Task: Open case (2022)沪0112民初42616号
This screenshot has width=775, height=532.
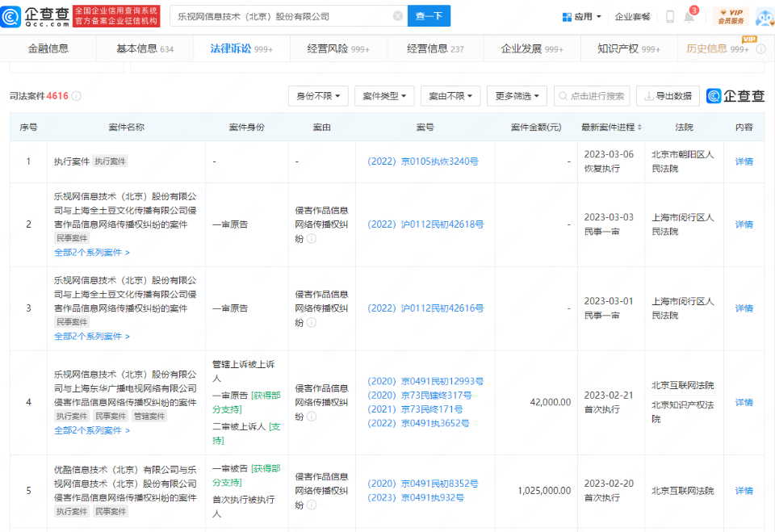Action: tap(425, 308)
